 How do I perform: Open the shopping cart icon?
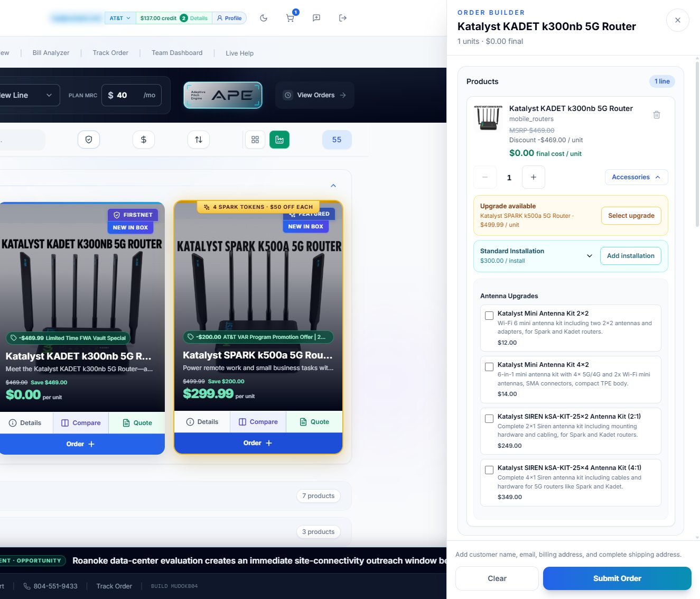tap(290, 18)
